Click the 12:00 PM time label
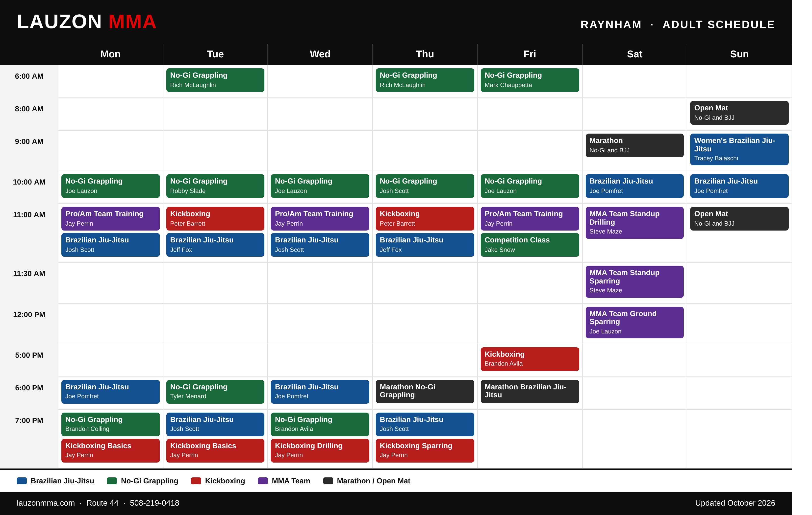This screenshot has height=515, width=812. pyautogui.click(x=29, y=314)
